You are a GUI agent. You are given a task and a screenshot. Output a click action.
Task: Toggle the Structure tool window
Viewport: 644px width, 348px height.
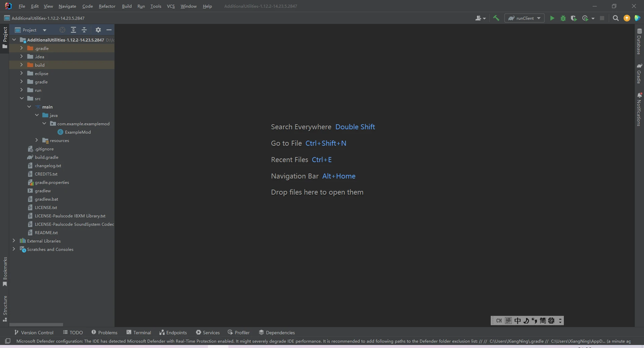(5, 308)
